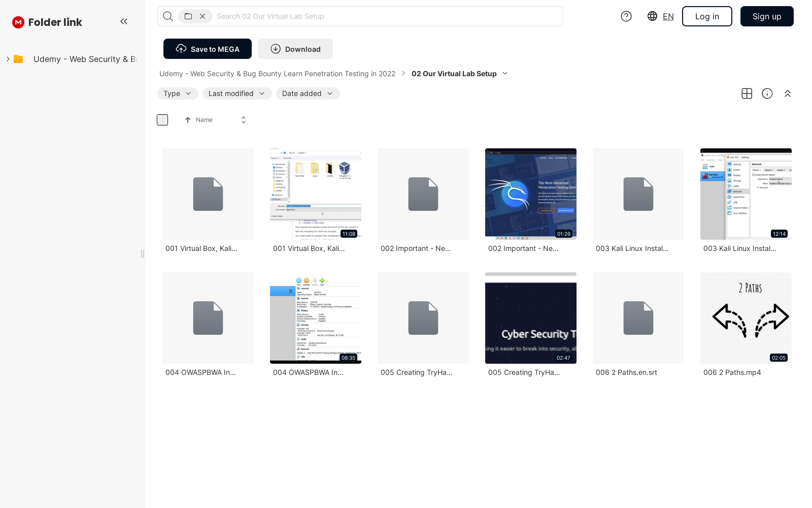Click the 02 Our Virtual Lab Setup breadcrumb label

pyautogui.click(x=454, y=74)
